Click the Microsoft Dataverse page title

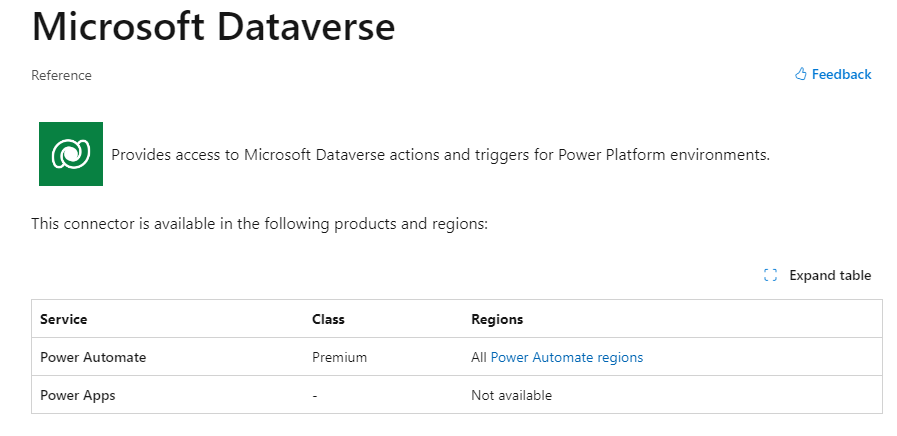pyautogui.click(x=213, y=26)
